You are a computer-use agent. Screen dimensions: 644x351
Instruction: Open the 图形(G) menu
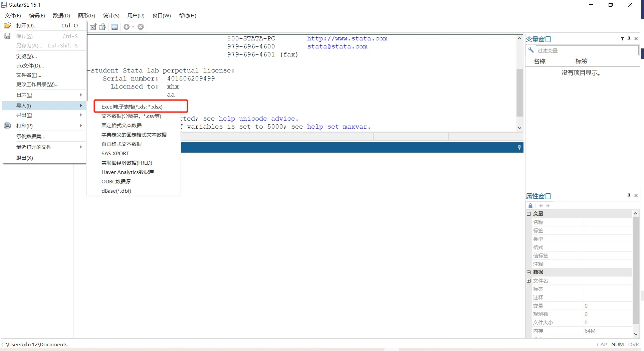coord(86,16)
